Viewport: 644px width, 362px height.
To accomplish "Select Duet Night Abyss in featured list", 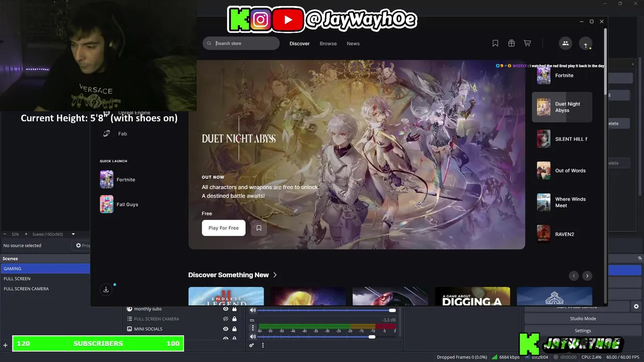I will pyautogui.click(x=562, y=107).
